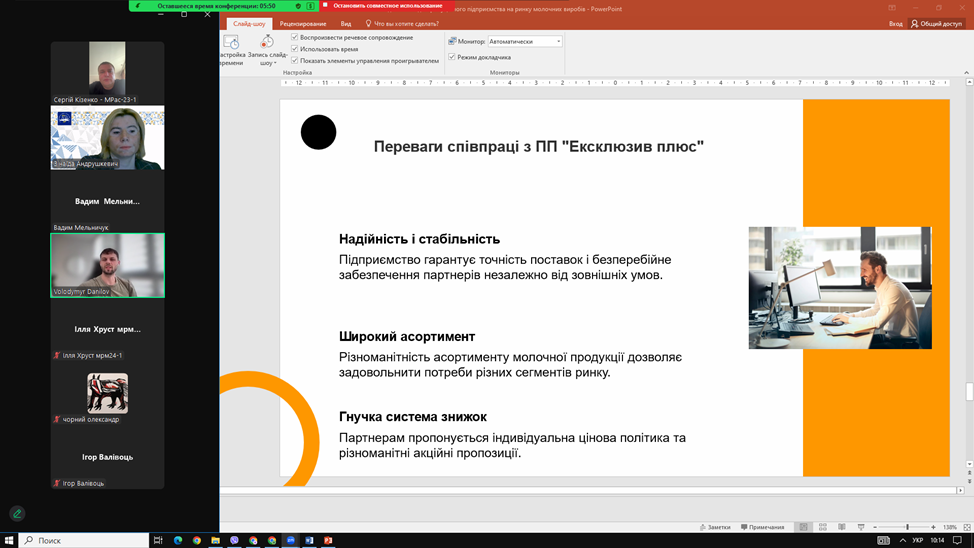
Task: Open ribbon display options icon in title bar
Action: click(x=892, y=8)
